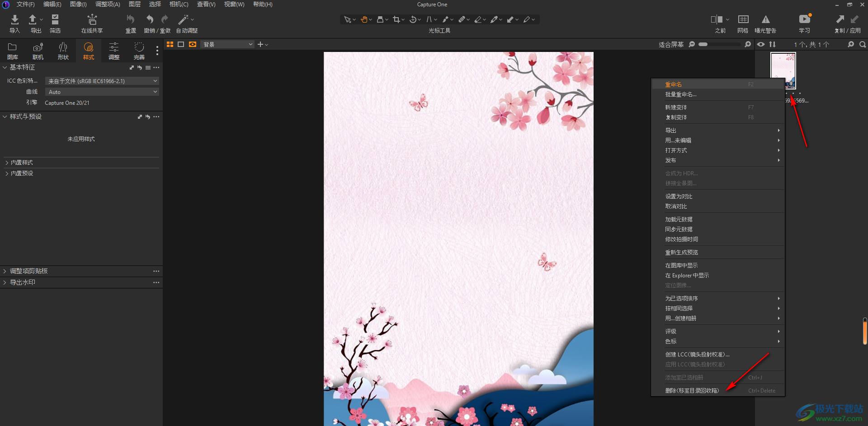Click the Auto Adjust (自动调整) wand icon
The image size is (868, 426).
click(183, 19)
